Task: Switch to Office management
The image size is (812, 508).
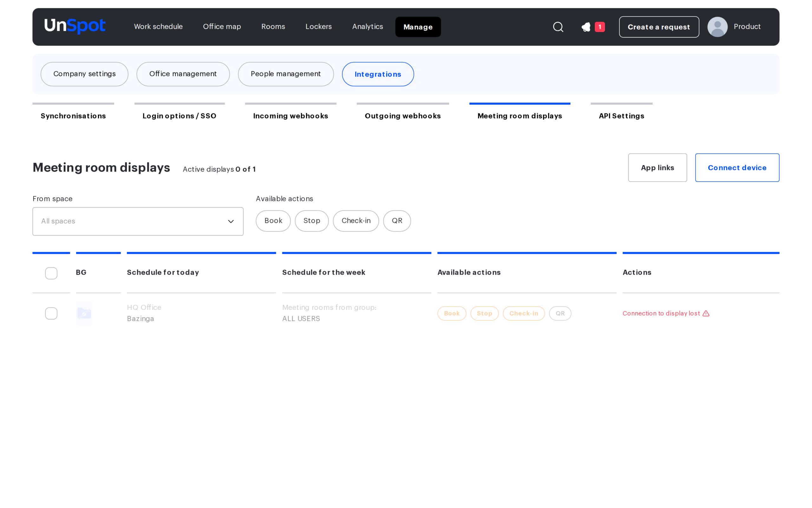Action: point(183,74)
